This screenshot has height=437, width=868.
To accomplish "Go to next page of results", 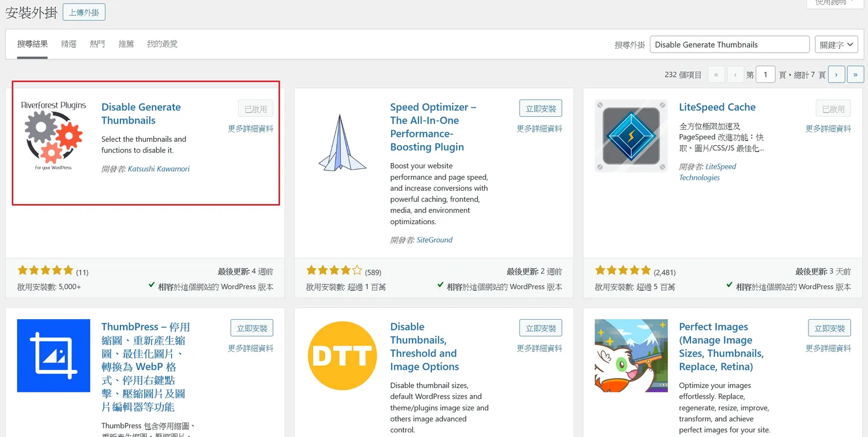I will coord(836,75).
